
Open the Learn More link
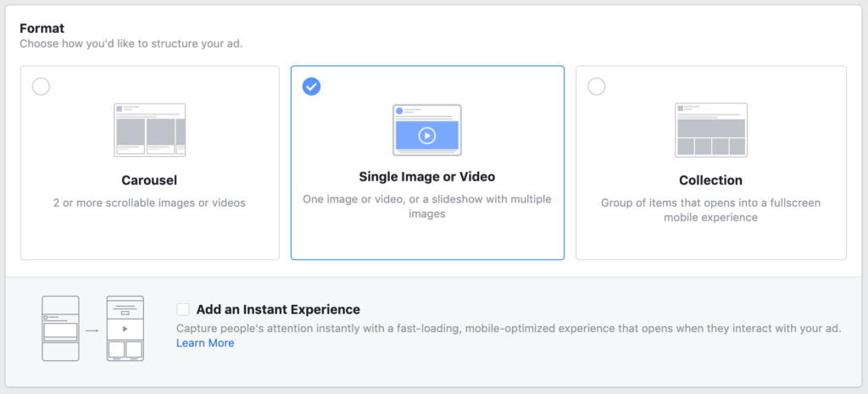coord(205,343)
